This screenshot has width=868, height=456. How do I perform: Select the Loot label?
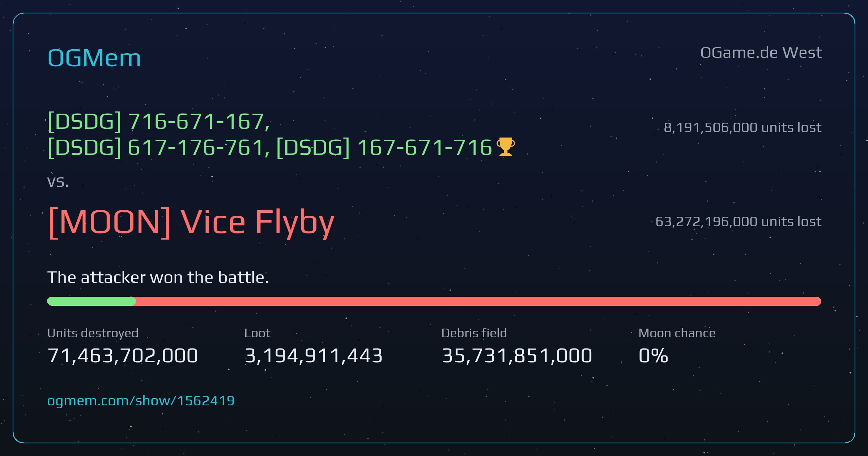click(257, 333)
